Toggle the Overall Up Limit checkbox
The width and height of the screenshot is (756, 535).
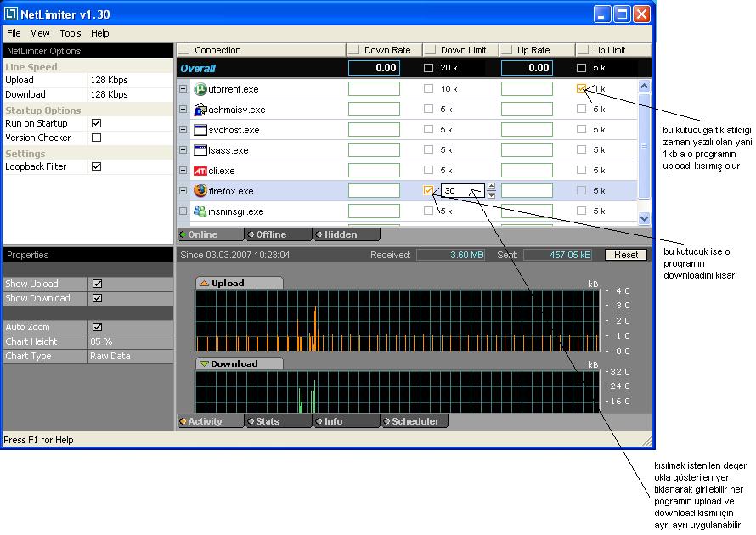click(x=582, y=68)
